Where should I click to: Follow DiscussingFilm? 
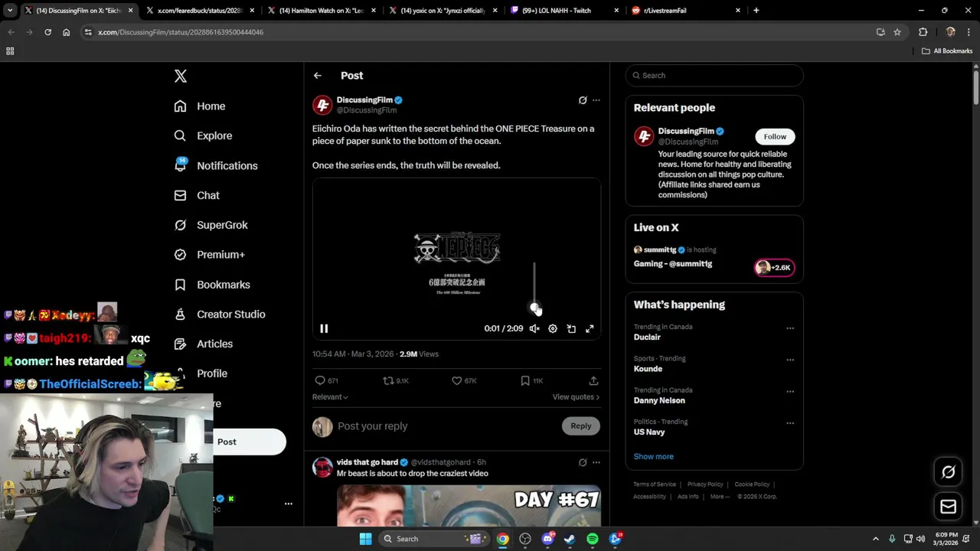(775, 137)
